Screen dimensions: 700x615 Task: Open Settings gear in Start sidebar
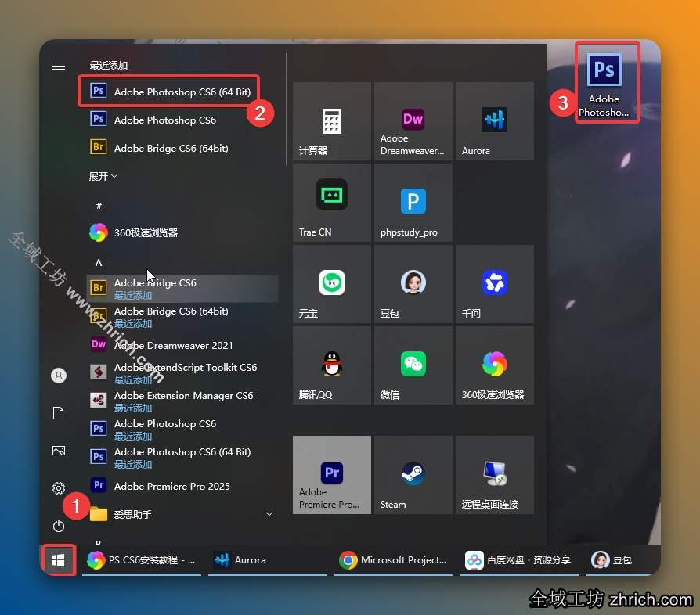coord(59,488)
